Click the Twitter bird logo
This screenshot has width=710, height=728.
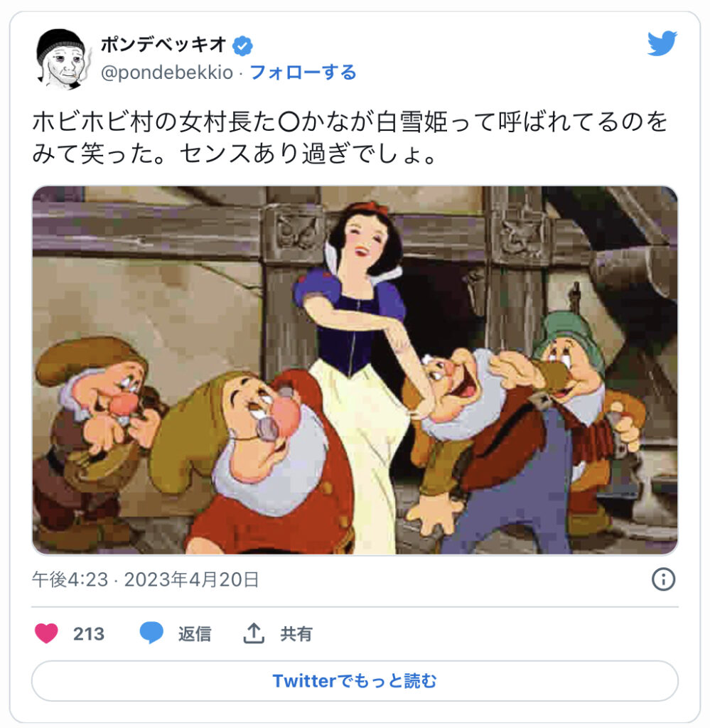click(662, 43)
